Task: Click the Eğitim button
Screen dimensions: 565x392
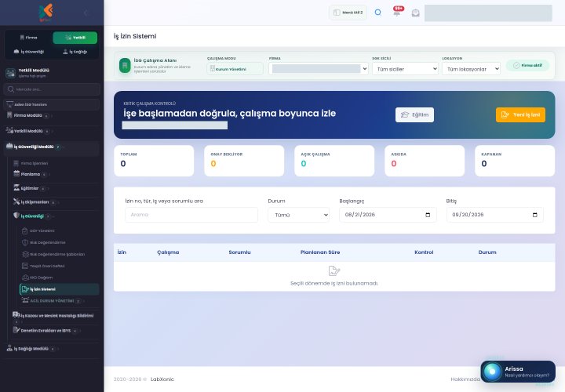Action: pos(414,114)
